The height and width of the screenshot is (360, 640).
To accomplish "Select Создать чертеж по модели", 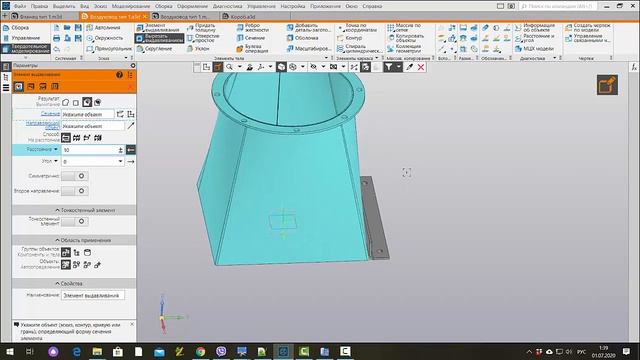I will click(588, 27).
